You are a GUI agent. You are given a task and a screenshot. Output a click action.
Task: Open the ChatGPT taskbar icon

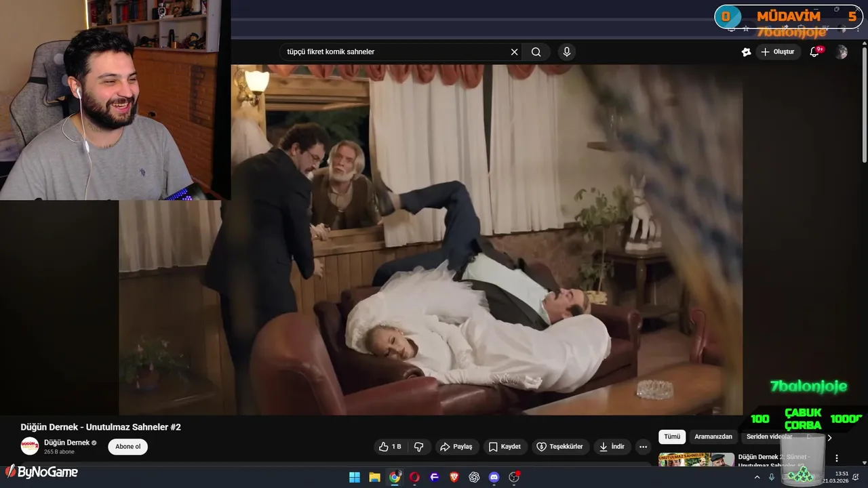tap(474, 477)
